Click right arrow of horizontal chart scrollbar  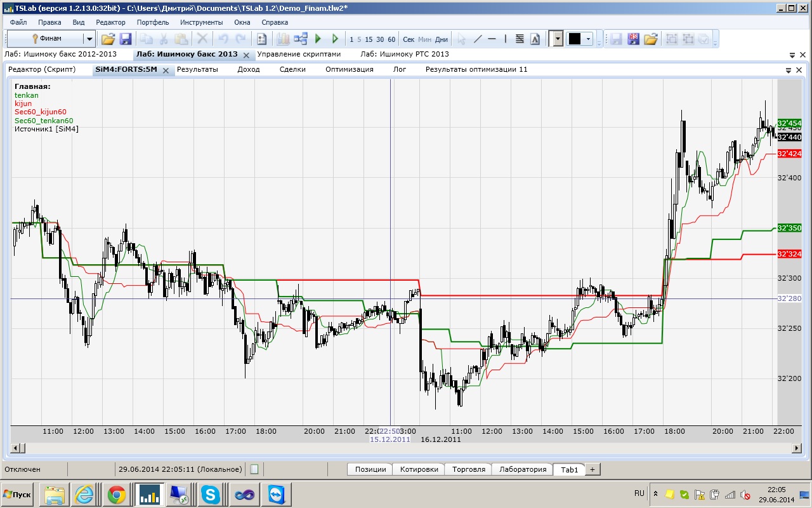799,448
